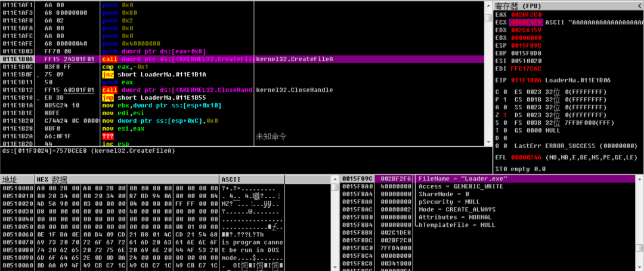Select the highlighted ECX register value
This screenshot has width=644, height=271.
pos(527,22)
